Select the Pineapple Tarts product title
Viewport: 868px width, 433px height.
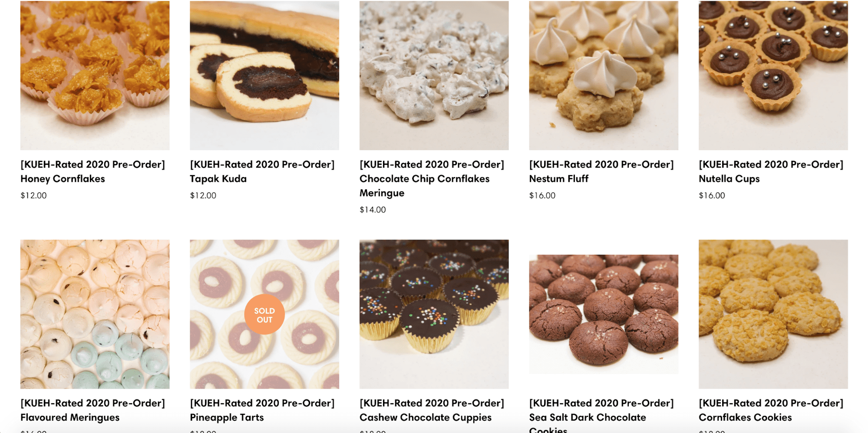point(262,410)
